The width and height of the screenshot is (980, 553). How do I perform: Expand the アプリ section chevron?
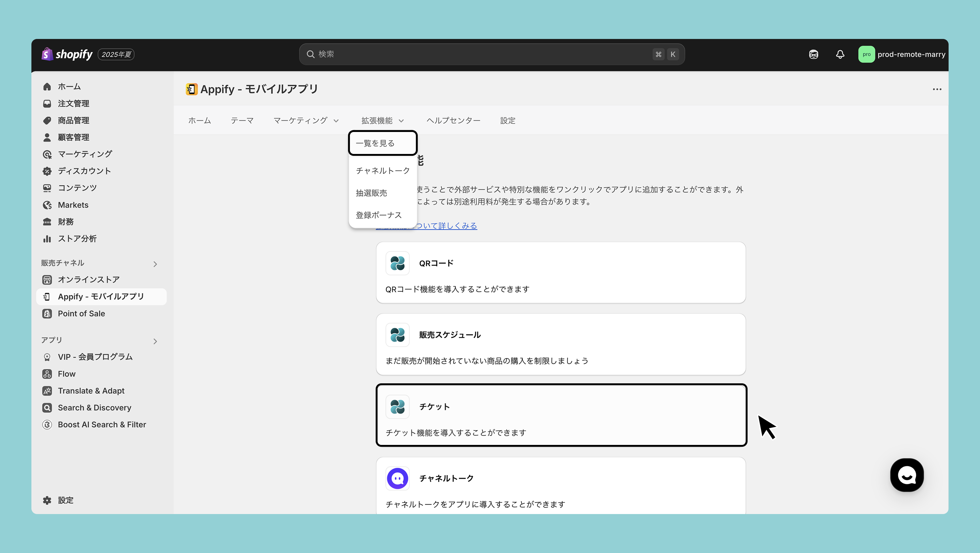(x=155, y=341)
